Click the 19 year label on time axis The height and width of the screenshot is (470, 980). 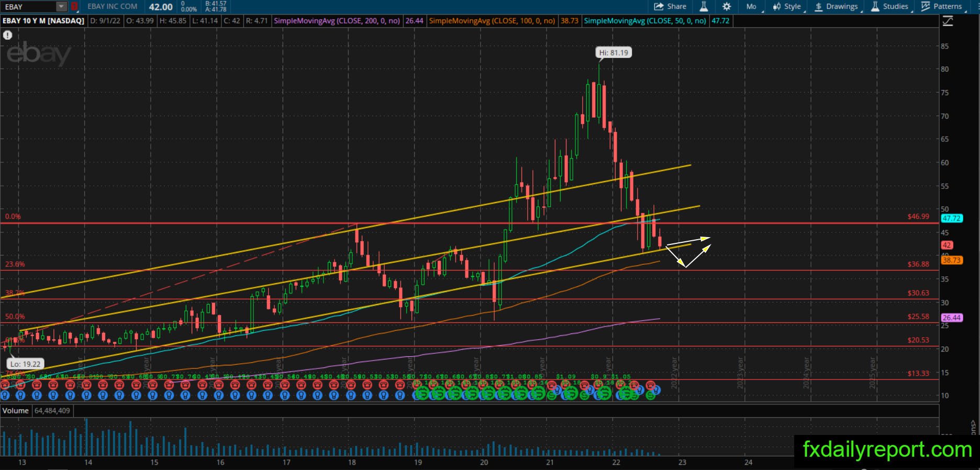point(418,462)
